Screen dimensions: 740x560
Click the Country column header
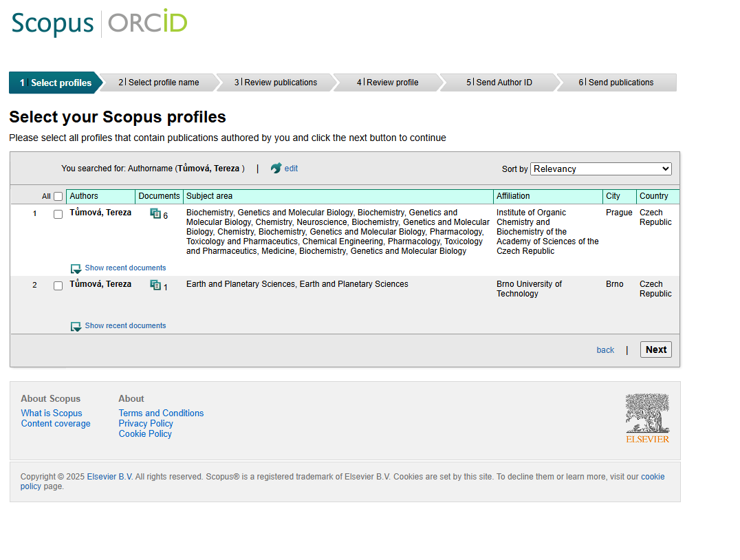point(658,197)
